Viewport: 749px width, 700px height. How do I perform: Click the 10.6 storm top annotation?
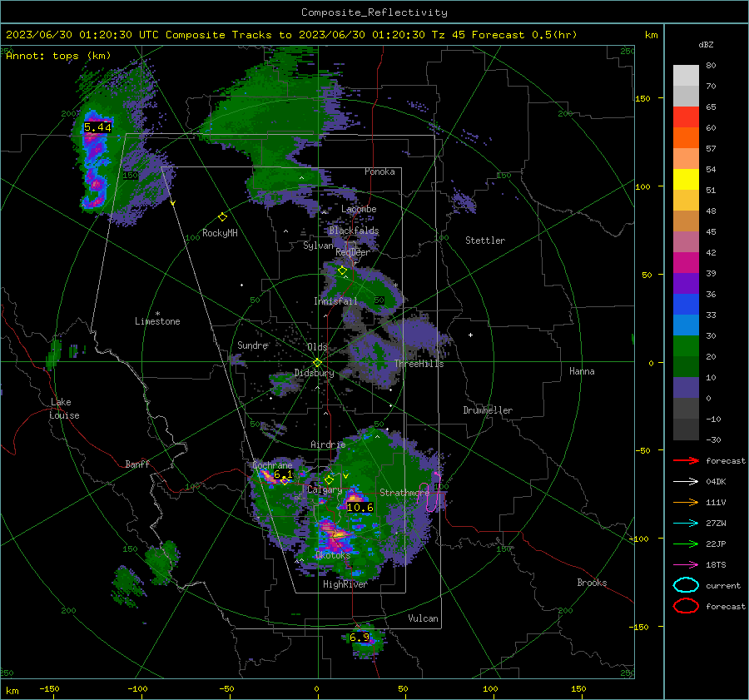point(360,508)
